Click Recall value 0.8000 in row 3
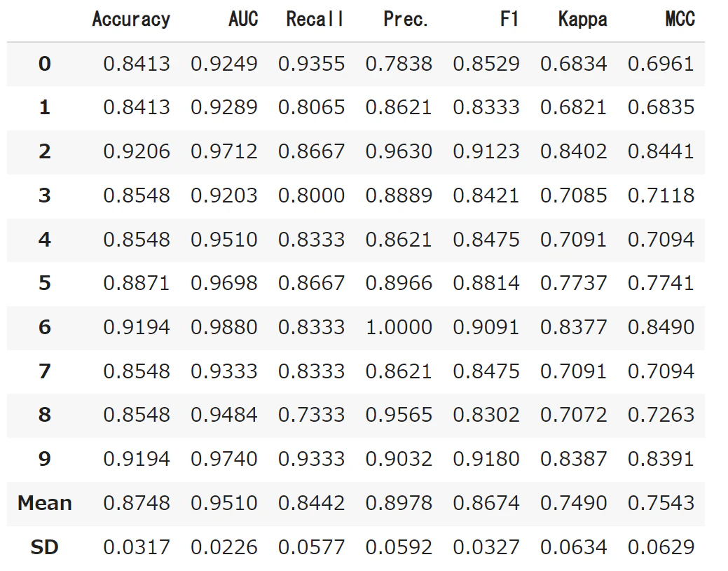 (312, 195)
